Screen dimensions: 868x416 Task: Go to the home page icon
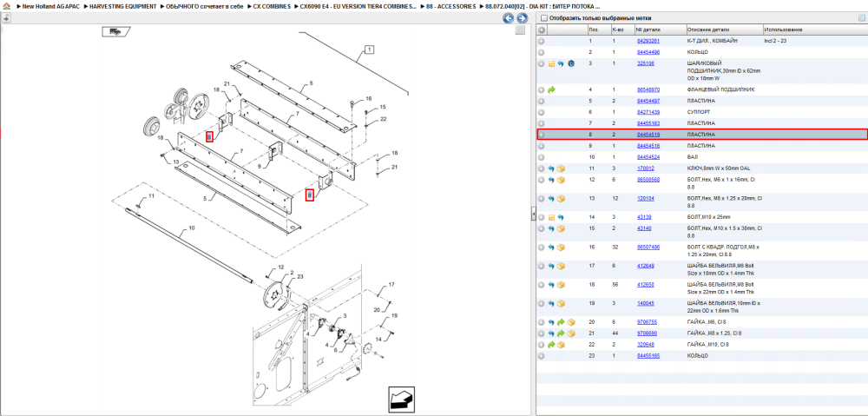click(6, 7)
